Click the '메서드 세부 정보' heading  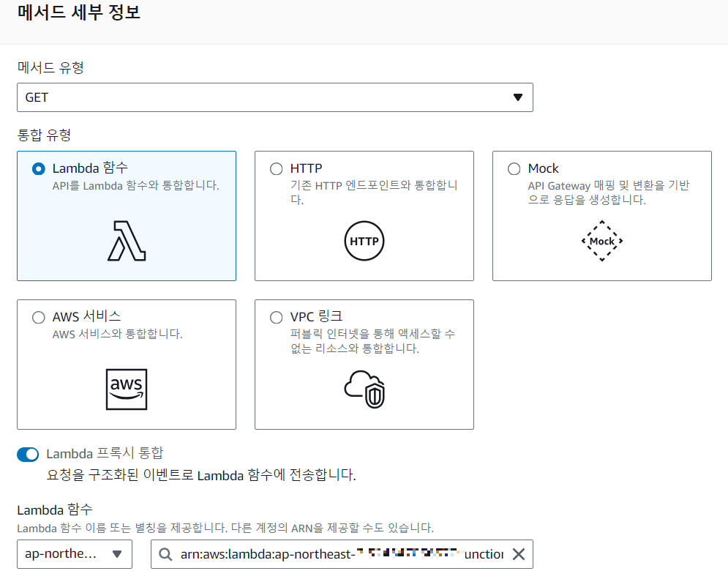click(79, 12)
